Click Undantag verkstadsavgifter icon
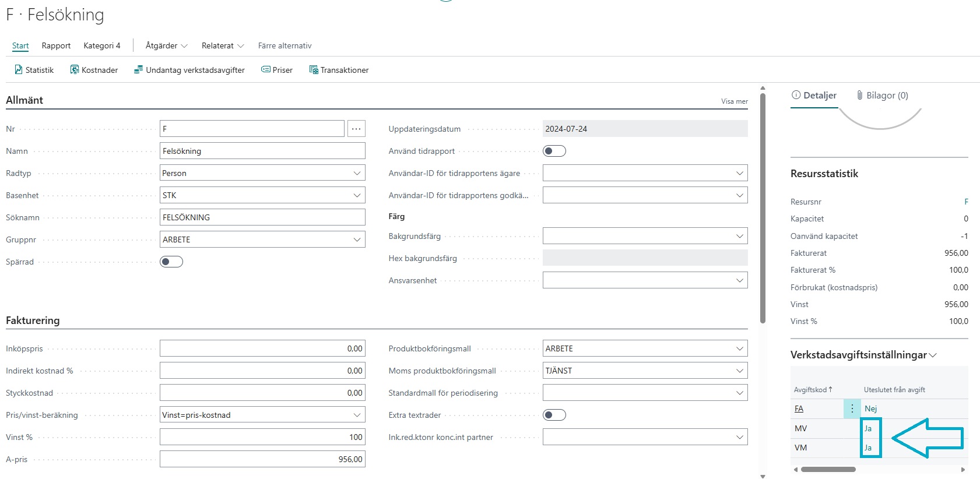The height and width of the screenshot is (479, 980). pyautogui.click(x=138, y=70)
